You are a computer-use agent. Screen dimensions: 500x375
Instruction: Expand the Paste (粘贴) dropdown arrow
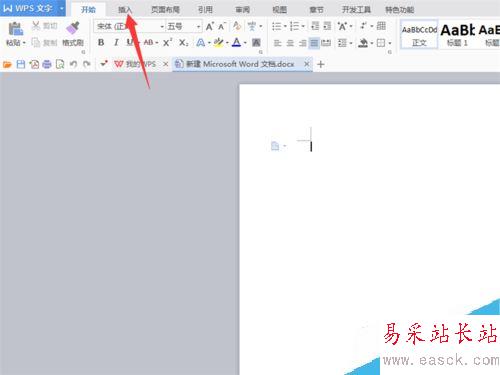(24, 43)
